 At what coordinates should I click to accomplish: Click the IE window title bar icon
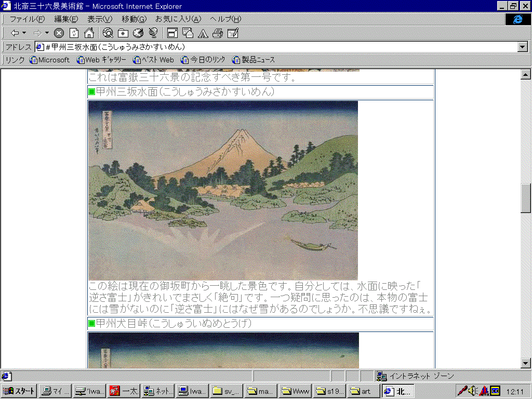click(6, 6)
